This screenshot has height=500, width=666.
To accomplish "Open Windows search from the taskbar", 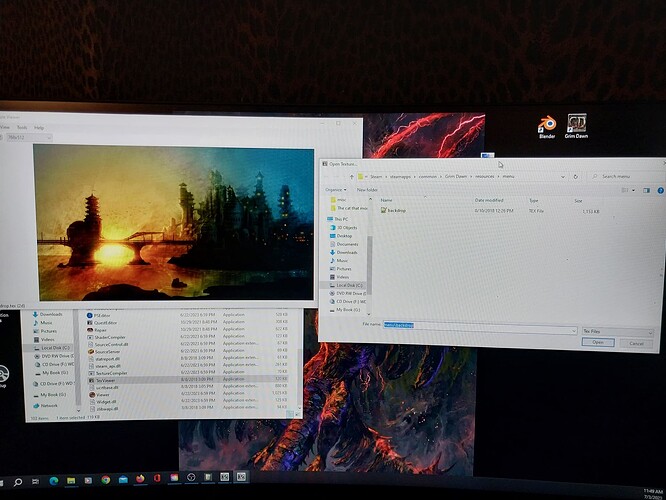I will 18,482.
